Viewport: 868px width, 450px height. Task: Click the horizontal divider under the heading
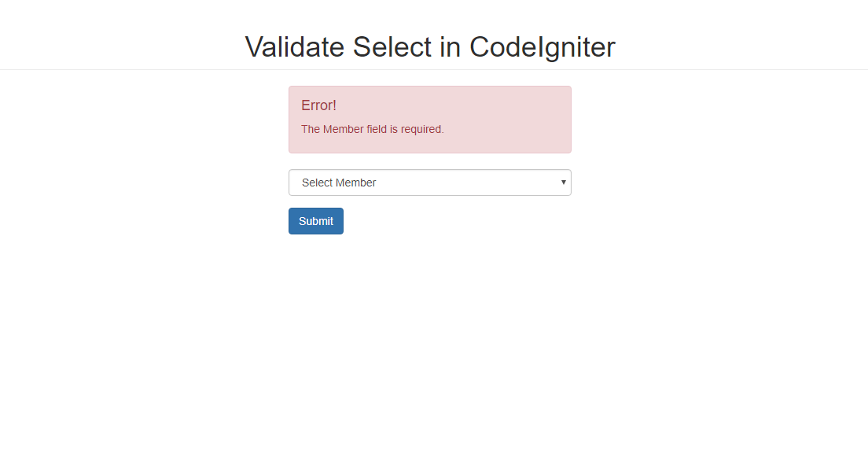click(434, 70)
